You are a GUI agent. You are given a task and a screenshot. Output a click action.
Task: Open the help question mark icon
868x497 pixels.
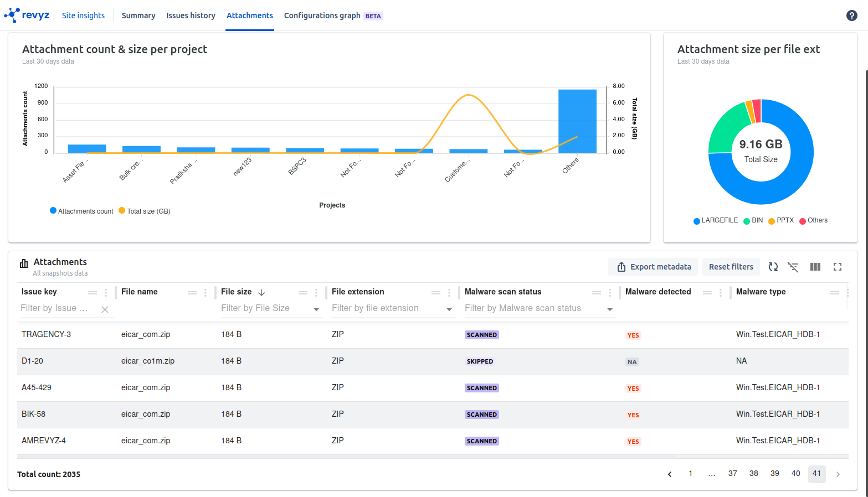coord(851,15)
